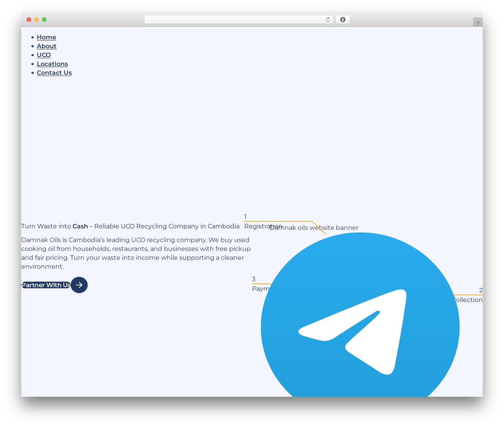Click the large Telegram logo icon
Viewport: 504px width, 427px height.
360,314
